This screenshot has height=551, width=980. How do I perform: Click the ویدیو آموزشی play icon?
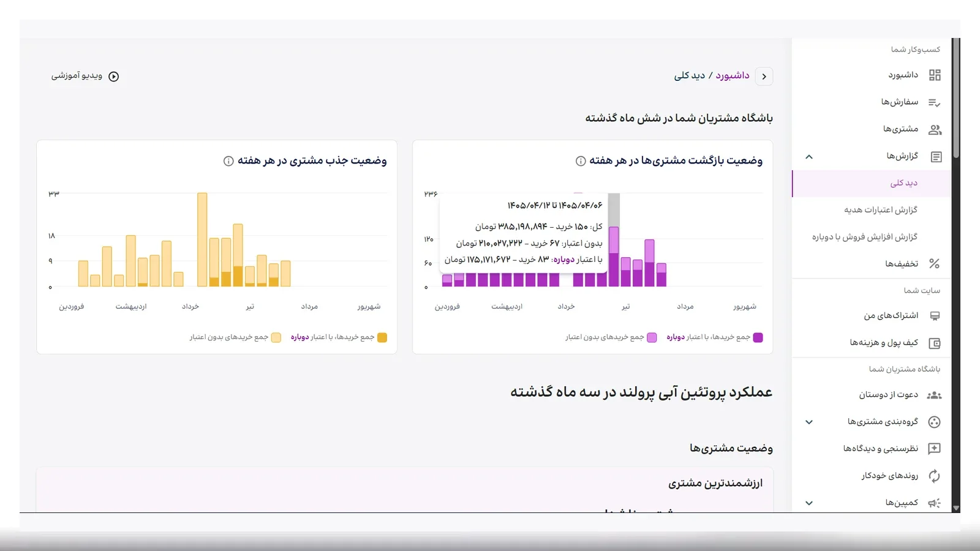(x=113, y=77)
